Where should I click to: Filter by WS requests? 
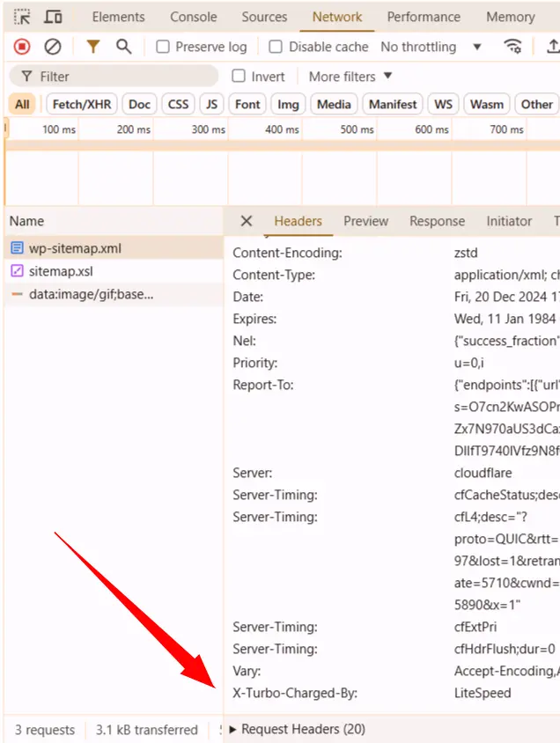444,104
